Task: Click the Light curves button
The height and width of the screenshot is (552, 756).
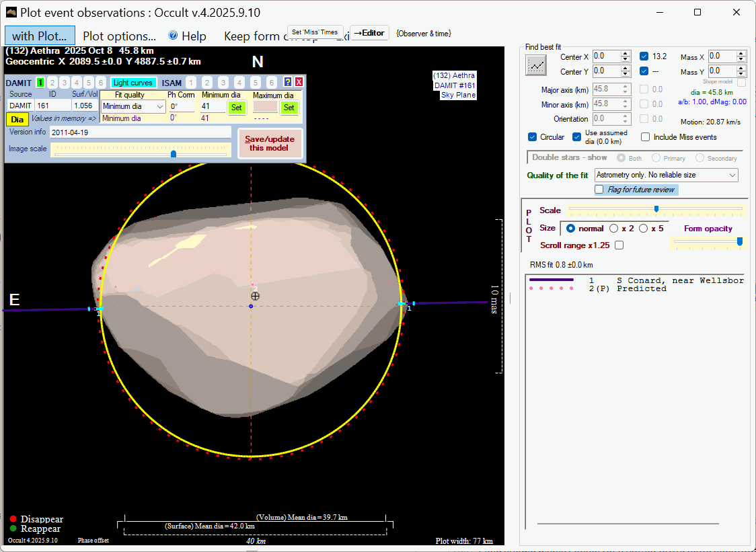Action: (133, 83)
